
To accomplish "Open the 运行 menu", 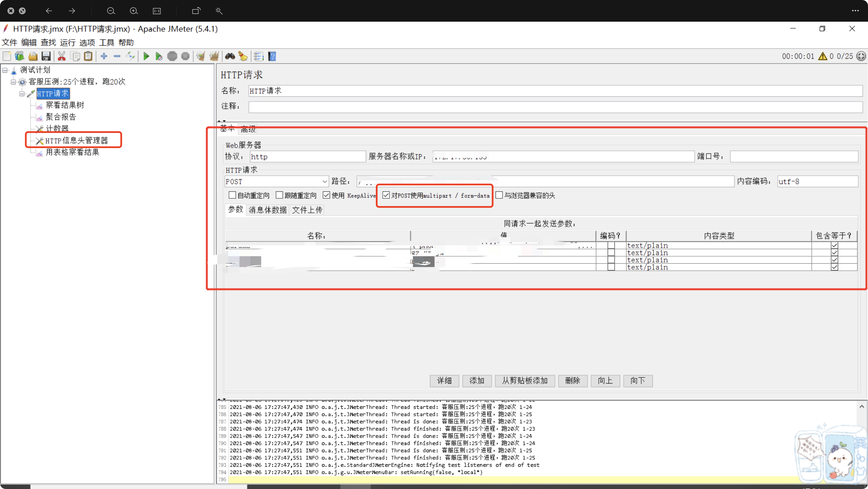I will [x=68, y=43].
